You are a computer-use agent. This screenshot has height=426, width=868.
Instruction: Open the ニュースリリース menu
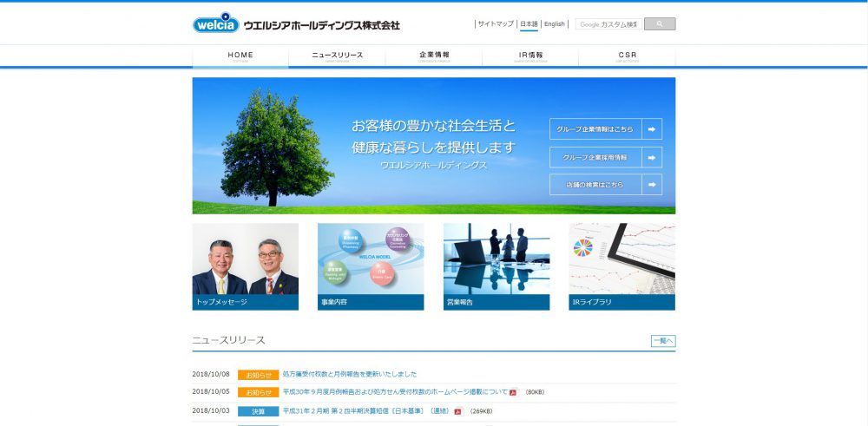coord(337,56)
